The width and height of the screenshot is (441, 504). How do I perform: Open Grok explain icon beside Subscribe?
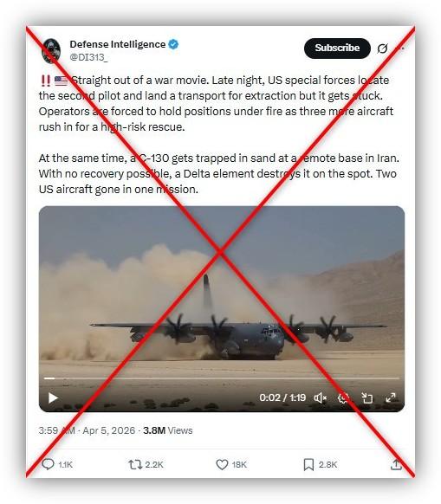(x=382, y=48)
